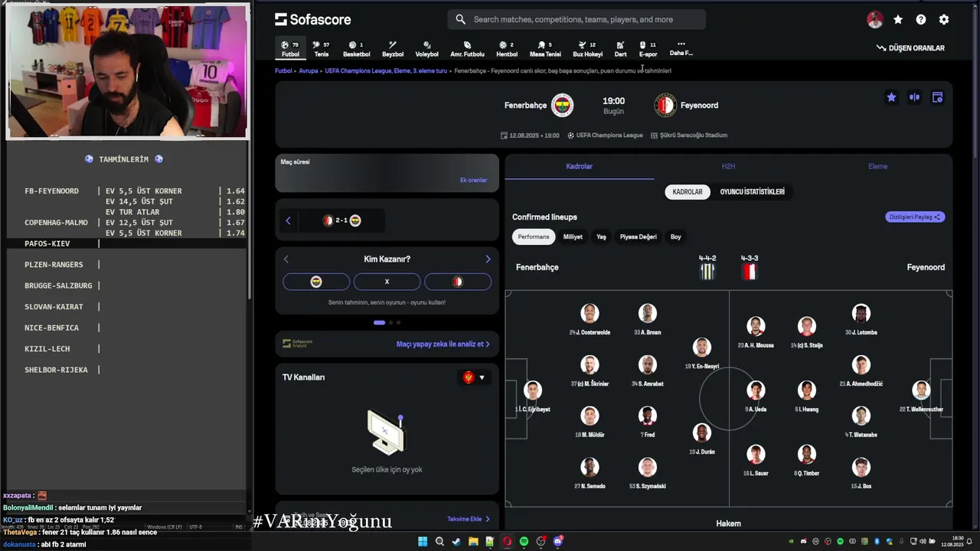980x551 pixels.
Task: Open the Futbol breadcrumb link
Action: pyautogui.click(x=283, y=70)
